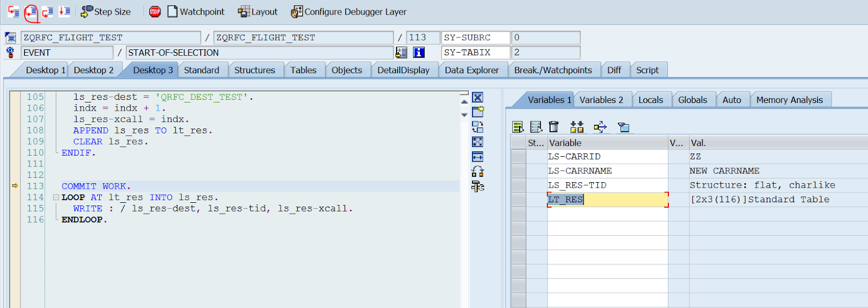This screenshot has width=868, height=308.
Task: Open the Step Size setting
Action: [106, 11]
